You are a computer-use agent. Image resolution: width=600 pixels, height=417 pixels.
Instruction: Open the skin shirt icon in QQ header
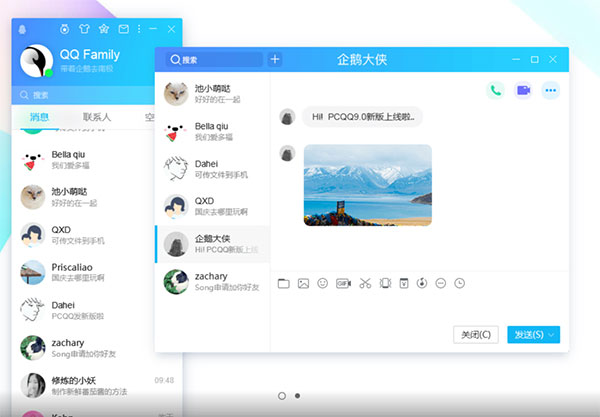[x=84, y=29]
